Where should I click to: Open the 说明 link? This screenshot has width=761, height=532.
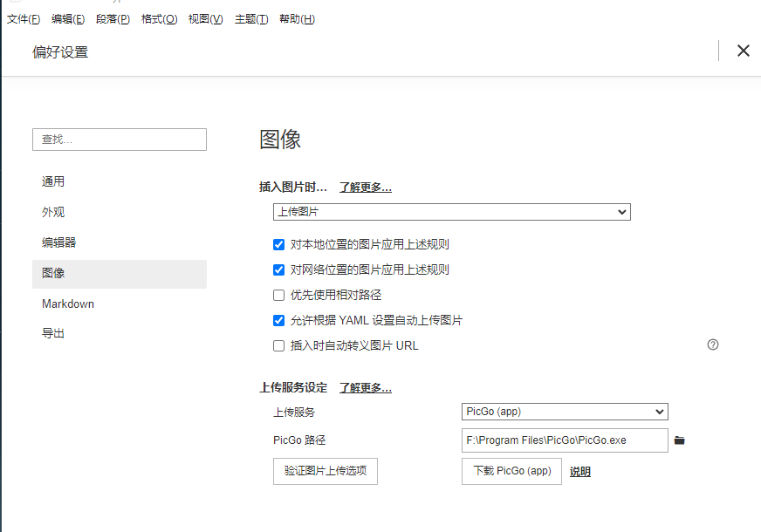[x=580, y=472]
